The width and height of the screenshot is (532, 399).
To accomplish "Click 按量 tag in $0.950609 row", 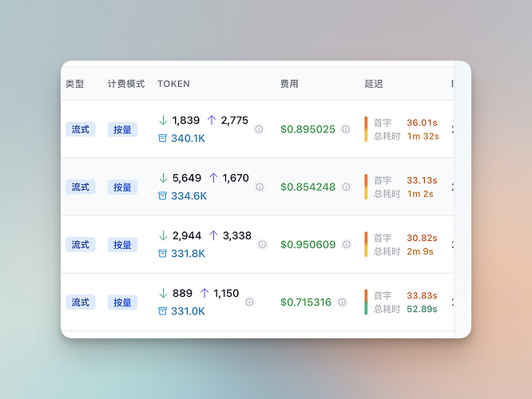I will [122, 245].
